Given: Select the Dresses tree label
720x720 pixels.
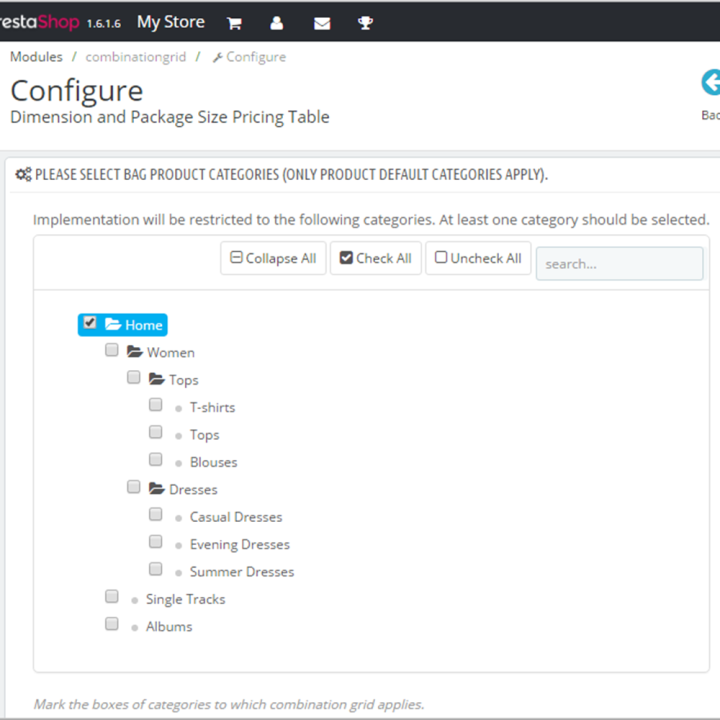Looking at the screenshot, I should point(193,489).
